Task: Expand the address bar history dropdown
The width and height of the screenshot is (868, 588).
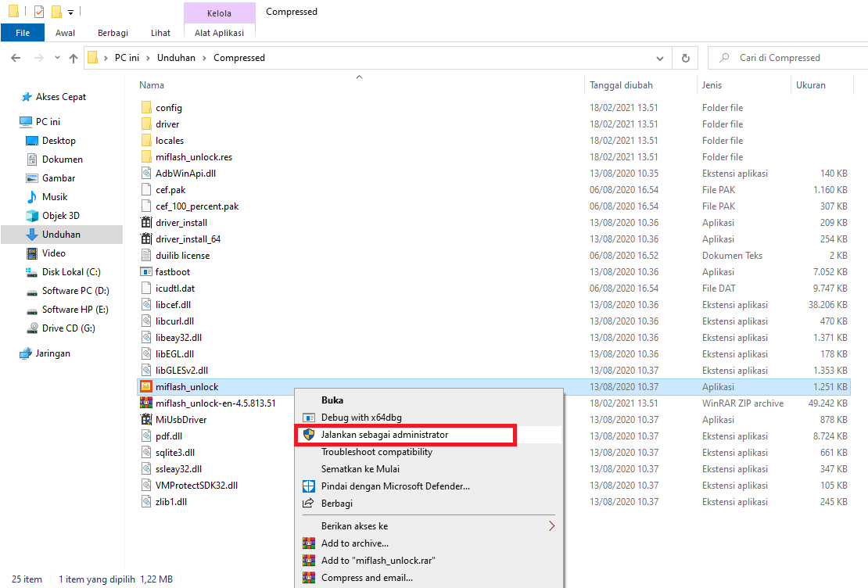Action: 660,58
